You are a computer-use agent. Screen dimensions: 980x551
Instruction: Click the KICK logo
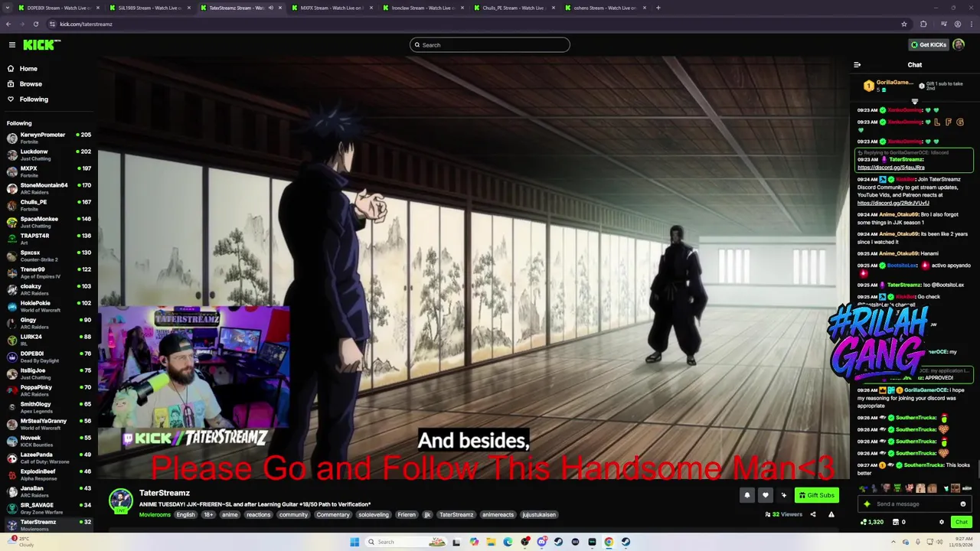pyautogui.click(x=41, y=45)
